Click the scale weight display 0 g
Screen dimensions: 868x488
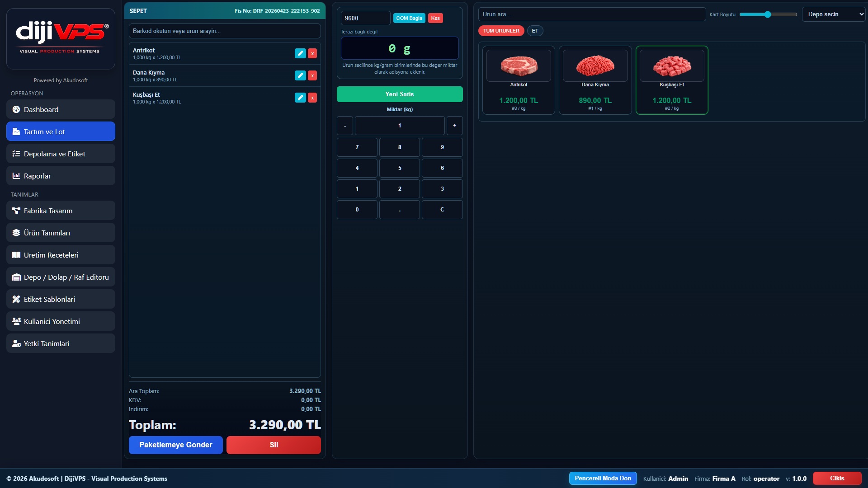coord(400,48)
